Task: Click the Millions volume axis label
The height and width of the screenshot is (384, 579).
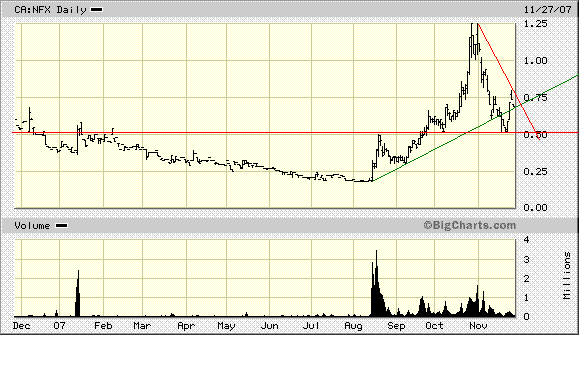Action: pos(567,275)
